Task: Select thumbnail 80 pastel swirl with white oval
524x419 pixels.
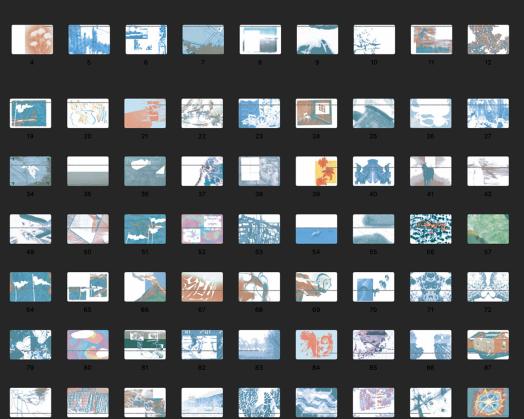Action: click(88, 345)
